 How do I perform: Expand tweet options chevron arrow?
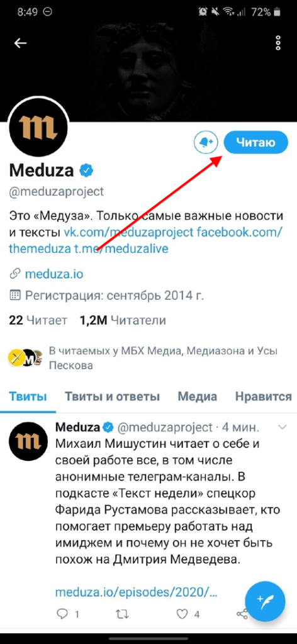[283, 428]
